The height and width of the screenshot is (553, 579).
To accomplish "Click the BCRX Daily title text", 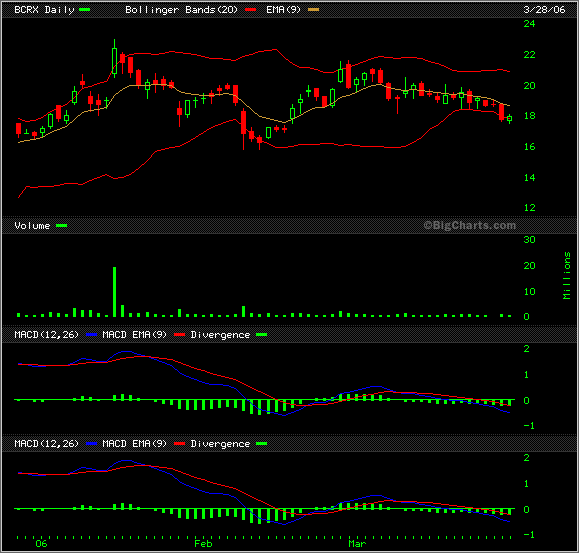I will coord(44,10).
